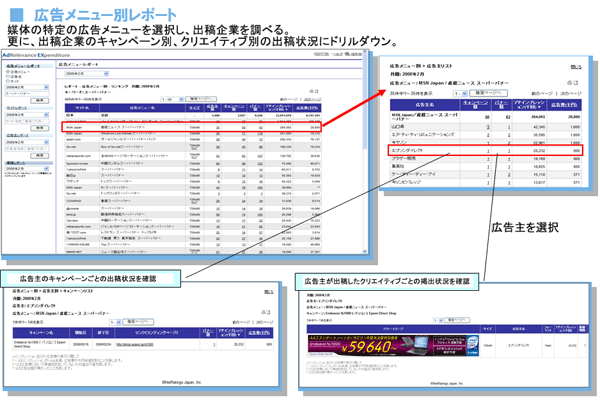Click the @cosme row in the main ranking table
Screen dimensions: 600x409
coord(193,209)
